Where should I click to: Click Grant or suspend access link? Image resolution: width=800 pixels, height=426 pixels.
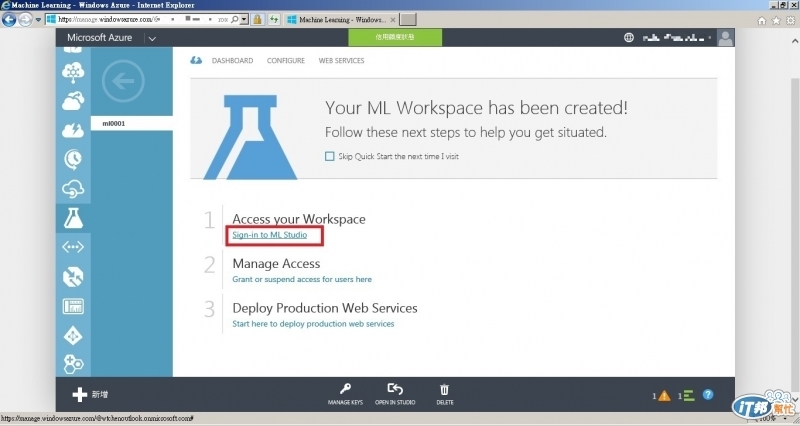(x=302, y=279)
